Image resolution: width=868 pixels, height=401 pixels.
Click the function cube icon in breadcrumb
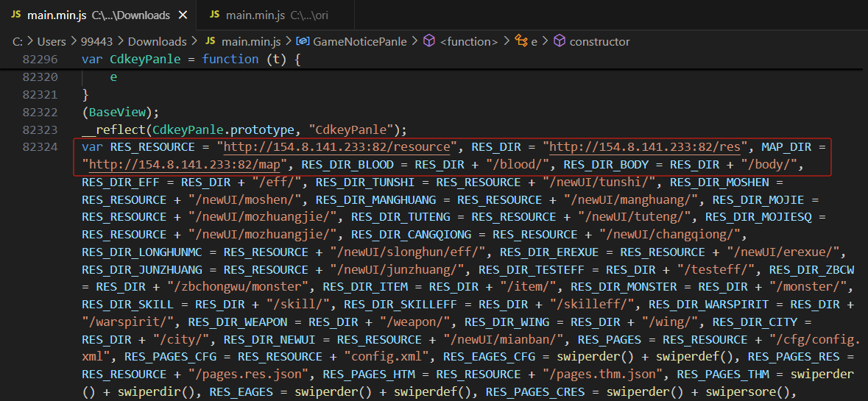tap(429, 42)
